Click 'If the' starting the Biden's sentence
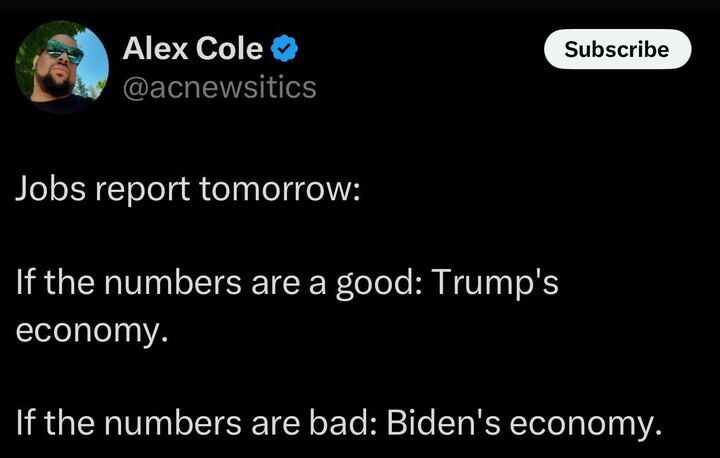Viewport: 720px width, 458px height. 55,423
